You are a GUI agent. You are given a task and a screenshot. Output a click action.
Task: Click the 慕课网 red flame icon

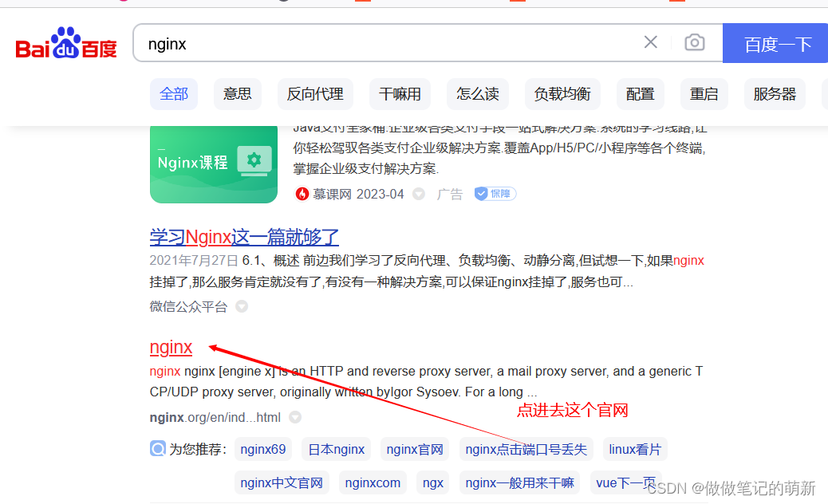tap(302, 195)
